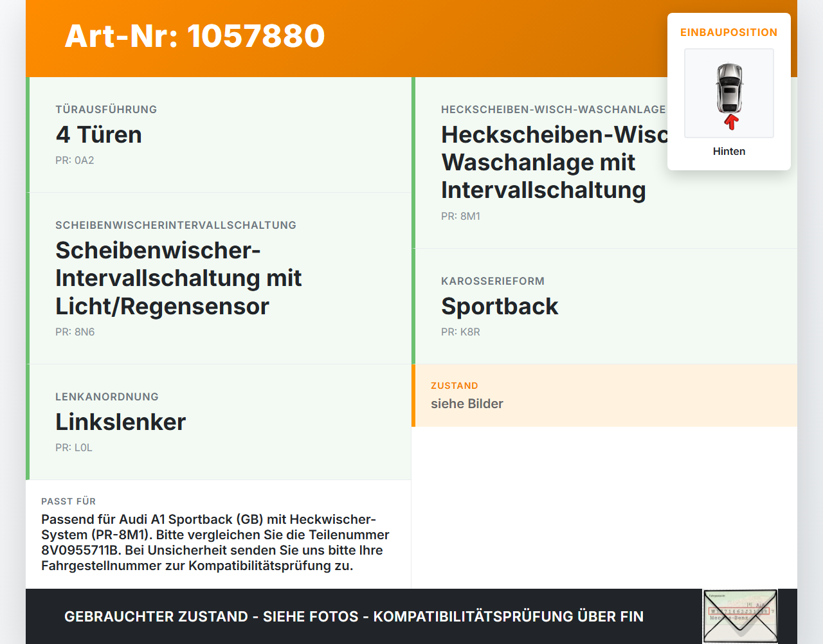Select the PR: 0A2 code
Image resolution: width=823 pixels, height=644 pixels.
pyautogui.click(x=75, y=160)
